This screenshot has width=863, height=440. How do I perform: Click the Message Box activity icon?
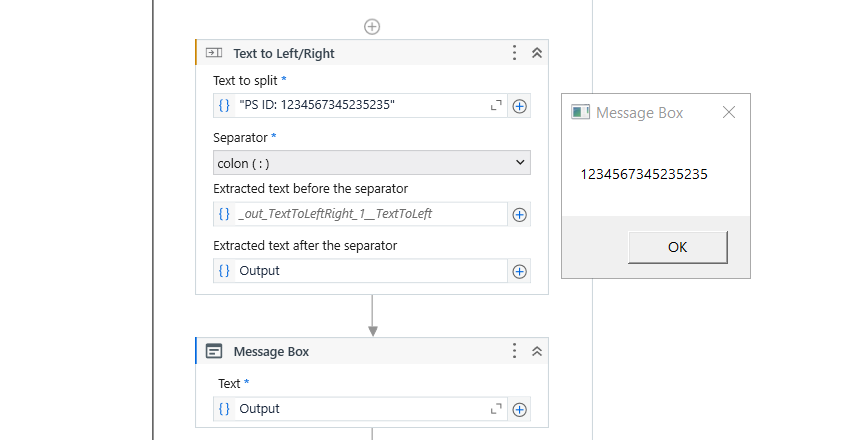click(x=214, y=351)
